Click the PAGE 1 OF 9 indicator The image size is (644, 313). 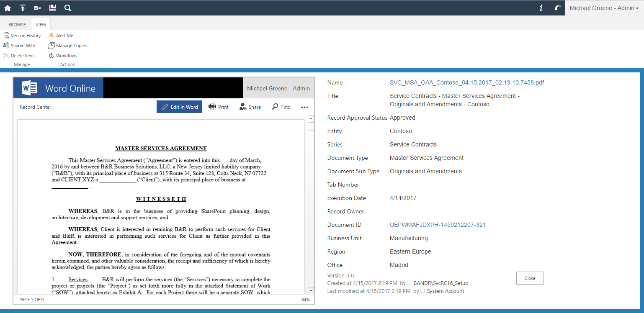31,300
